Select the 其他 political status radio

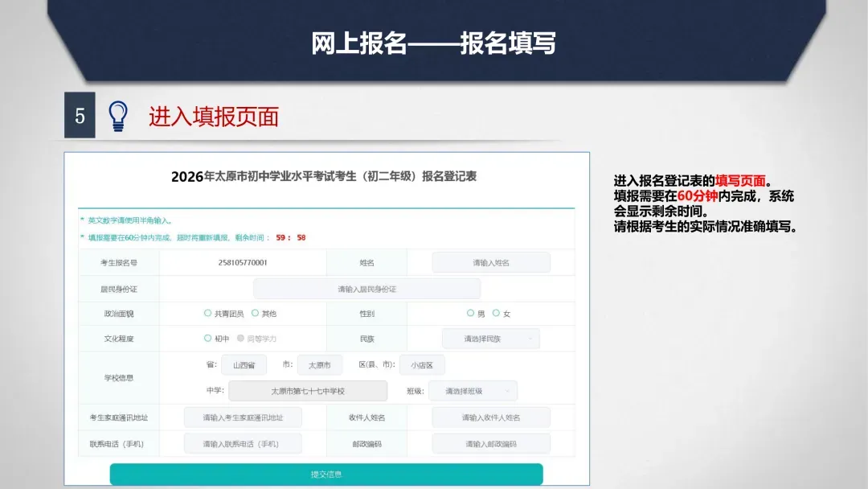tap(256, 313)
